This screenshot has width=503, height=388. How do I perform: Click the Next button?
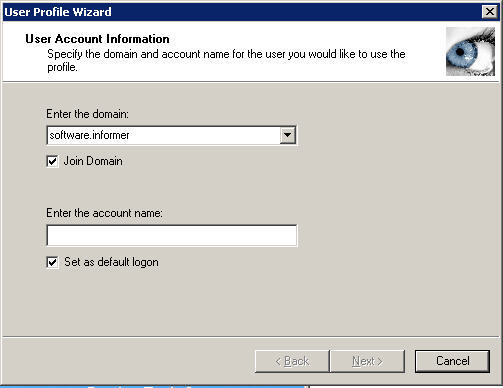click(367, 361)
